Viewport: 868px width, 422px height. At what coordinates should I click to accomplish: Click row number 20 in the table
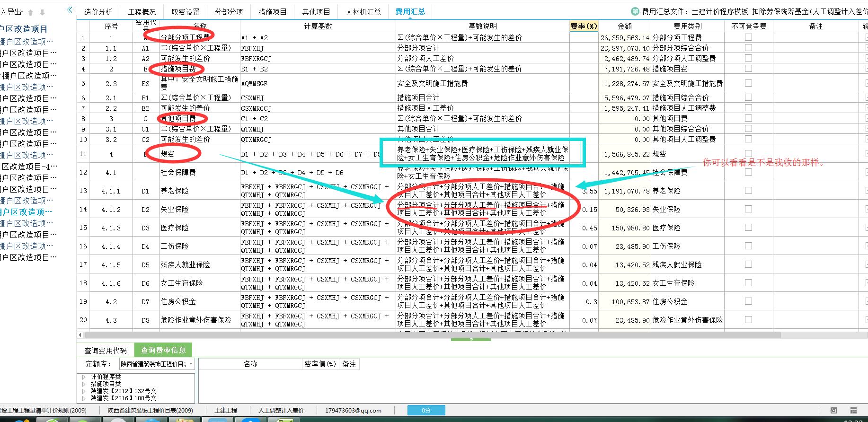(x=83, y=320)
